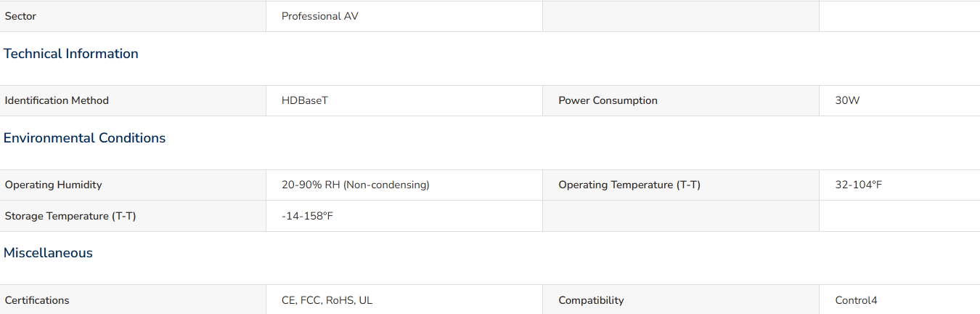Select Storage Temperature (T-T) label
This screenshot has height=314, width=980.
click(x=70, y=216)
